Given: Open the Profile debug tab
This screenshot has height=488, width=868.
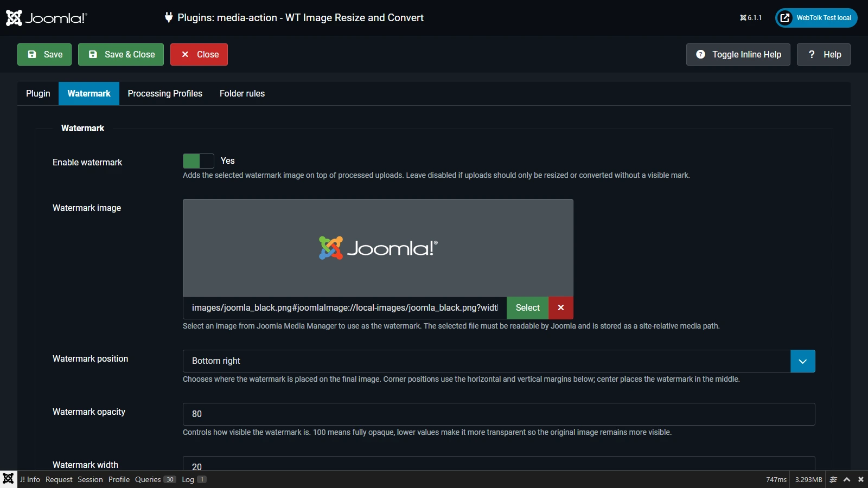Looking at the screenshot, I should 119,479.
